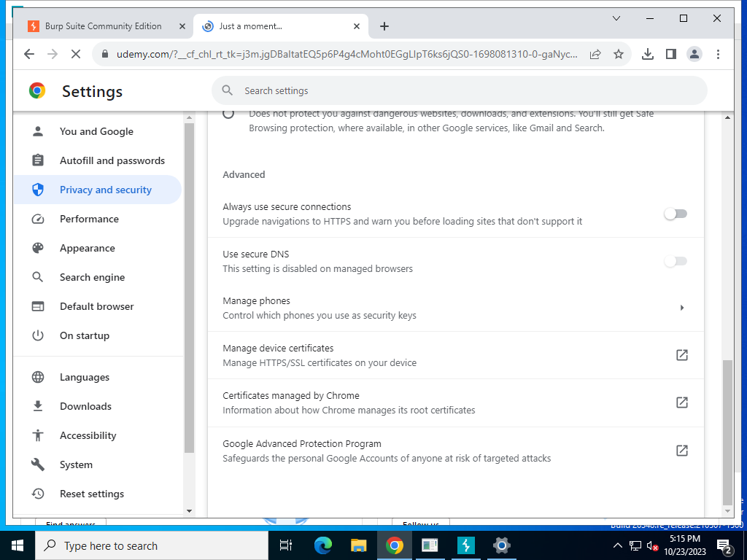Click the share page icon
Image resolution: width=747 pixels, height=560 pixels.
click(x=595, y=54)
